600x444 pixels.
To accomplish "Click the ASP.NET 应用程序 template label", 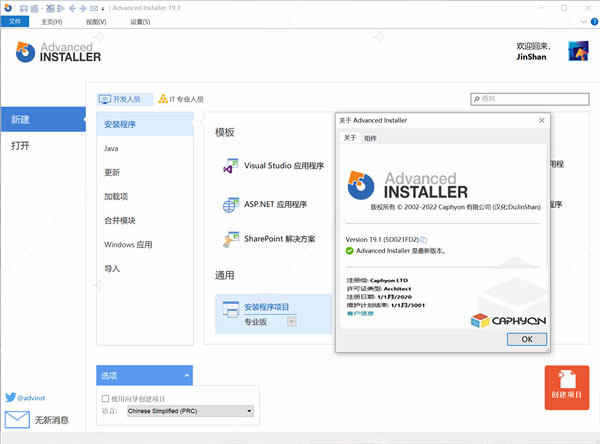I will coord(276,204).
